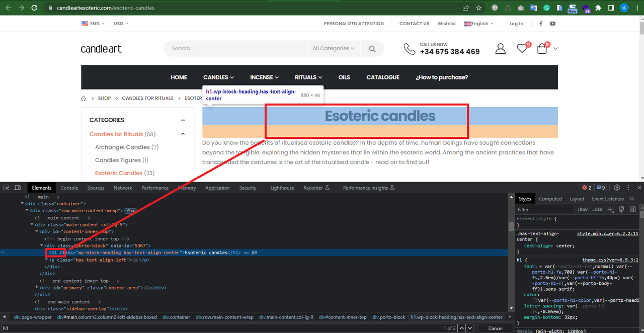Cancel the DevTools element search

tap(496, 328)
